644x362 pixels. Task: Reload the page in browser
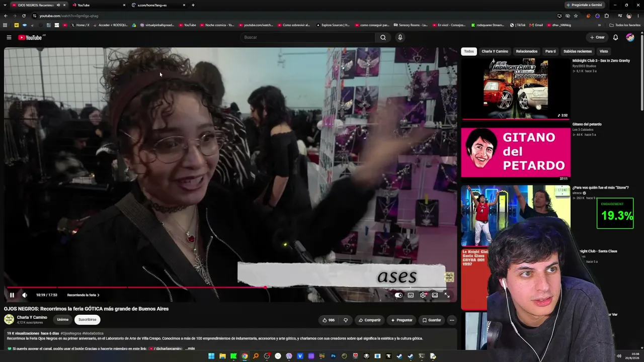pos(24,16)
